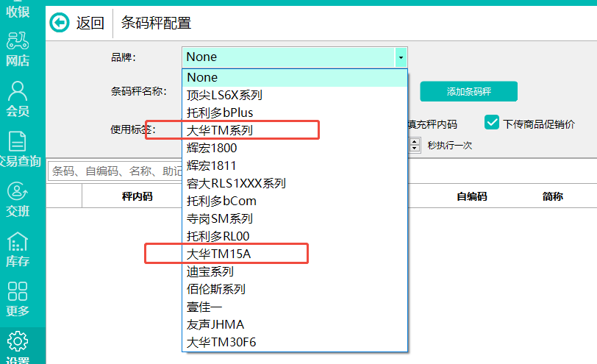
Task: Click the 秤内码 column header
Action: coord(137,196)
